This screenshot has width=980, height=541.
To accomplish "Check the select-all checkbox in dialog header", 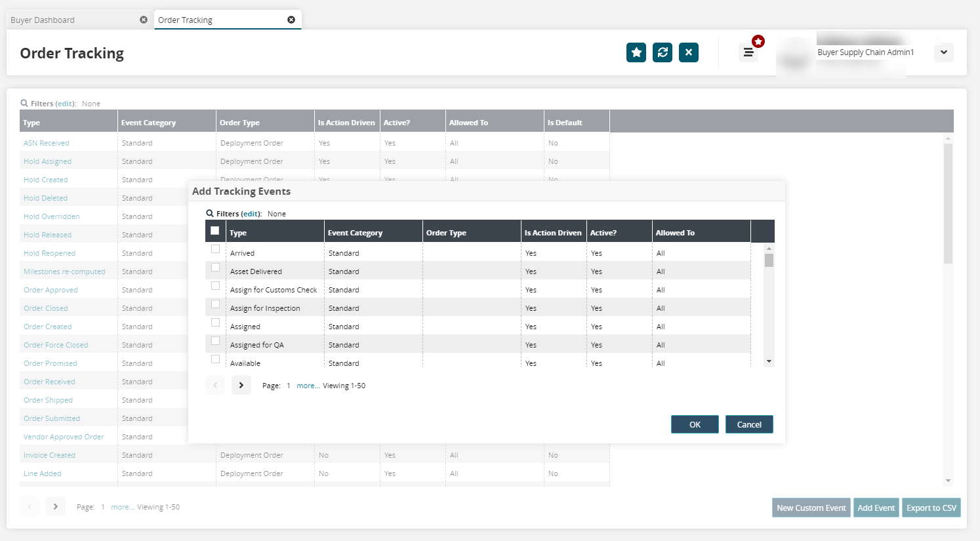I will (214, 231).
